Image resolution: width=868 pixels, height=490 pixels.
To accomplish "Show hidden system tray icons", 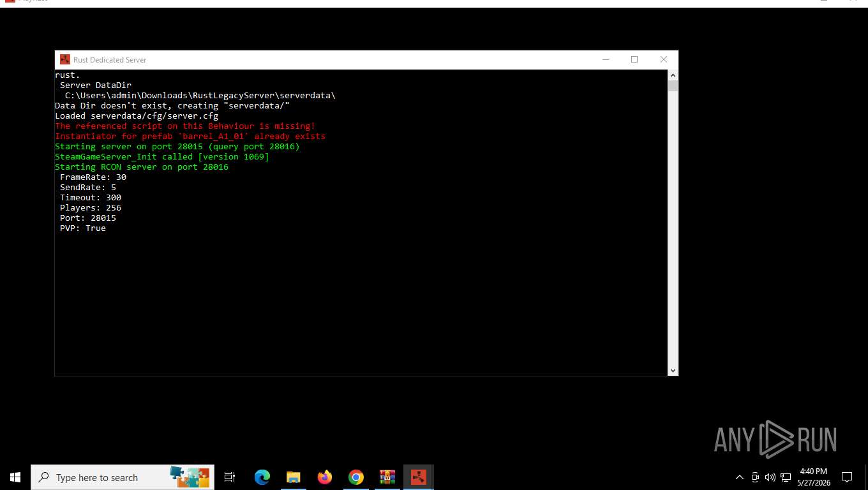I will tap(740, 477).
